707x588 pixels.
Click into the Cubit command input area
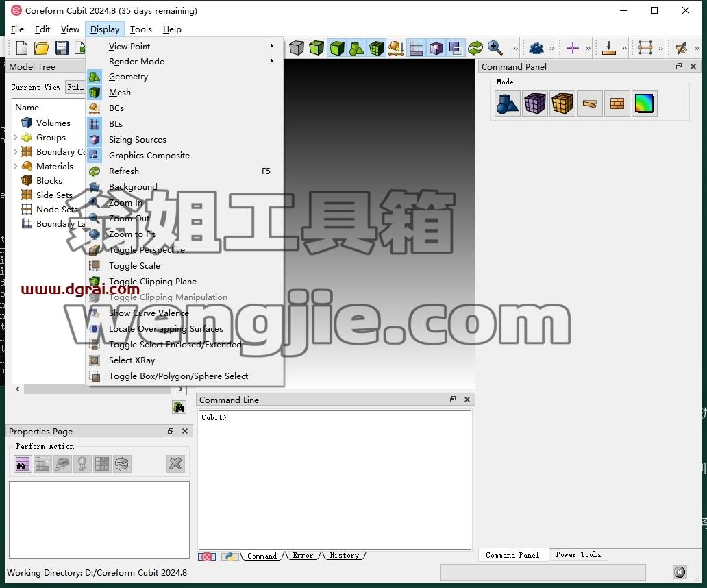335,479
